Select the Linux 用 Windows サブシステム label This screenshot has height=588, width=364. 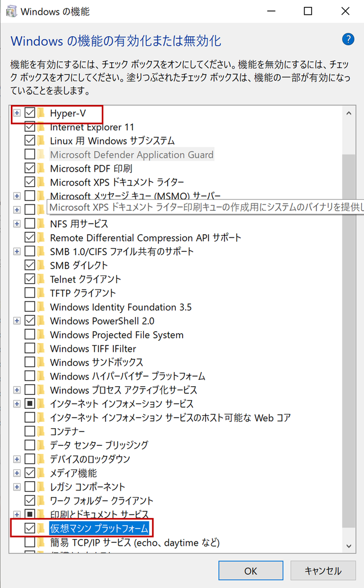click(x=112, y=141)
